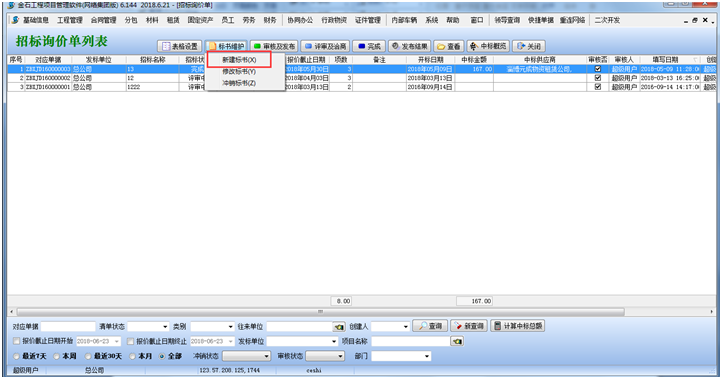Viewport: 722px width, 379px height.
Task: Click the horizontal scrollbar below the table
Action: pos(320,312)
